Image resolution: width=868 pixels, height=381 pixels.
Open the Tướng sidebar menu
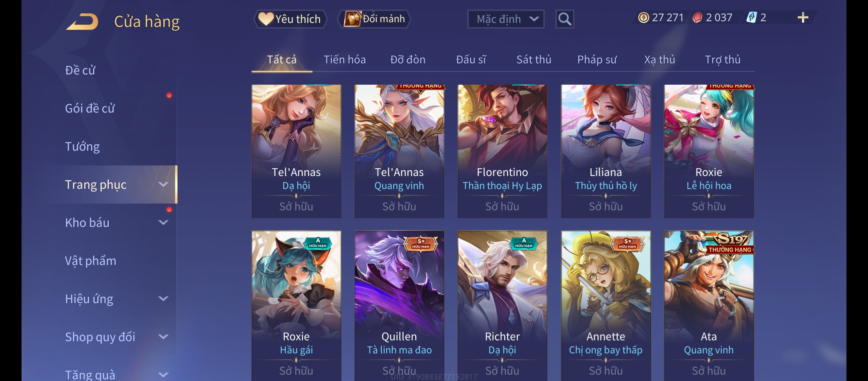82,146
